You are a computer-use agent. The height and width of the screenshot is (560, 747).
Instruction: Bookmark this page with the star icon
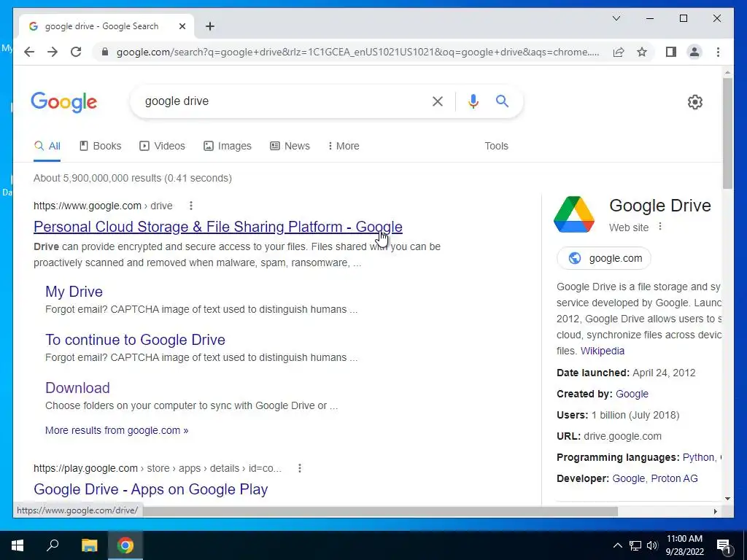(642, 52)
